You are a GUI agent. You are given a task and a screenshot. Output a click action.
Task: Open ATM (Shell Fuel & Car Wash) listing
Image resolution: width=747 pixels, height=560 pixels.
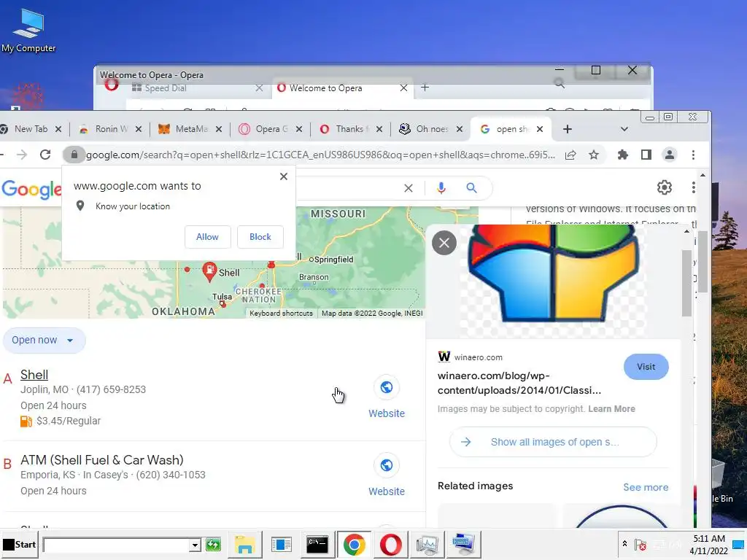point(102,460)
